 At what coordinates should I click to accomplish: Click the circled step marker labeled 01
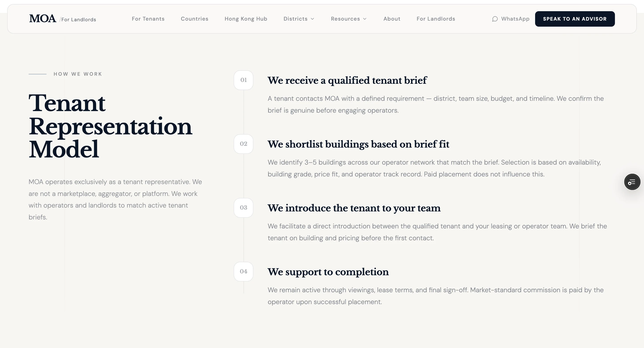coord(243,80)
